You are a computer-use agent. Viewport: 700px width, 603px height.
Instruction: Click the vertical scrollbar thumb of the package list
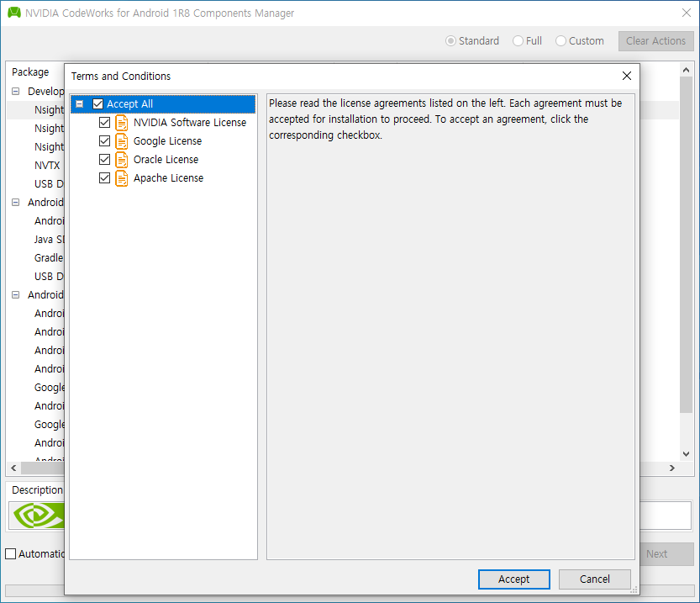pos(687,245)
